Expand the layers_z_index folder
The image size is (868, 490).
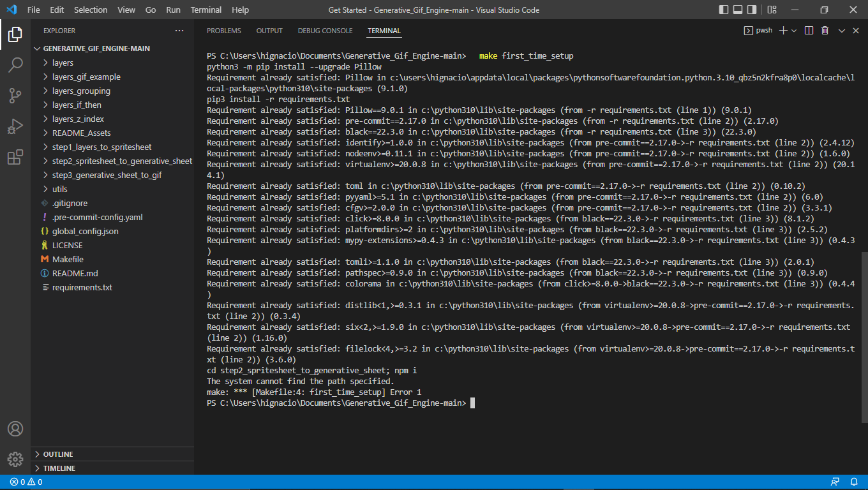point(112,119)
